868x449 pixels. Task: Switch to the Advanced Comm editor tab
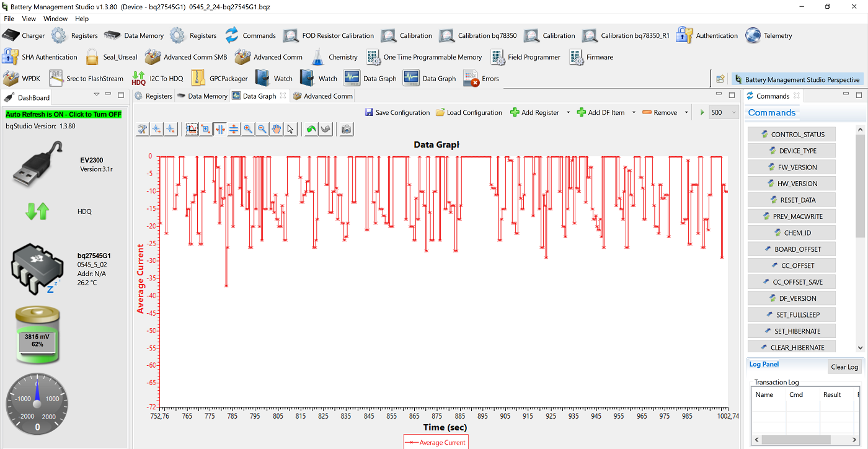click(322, 96)
